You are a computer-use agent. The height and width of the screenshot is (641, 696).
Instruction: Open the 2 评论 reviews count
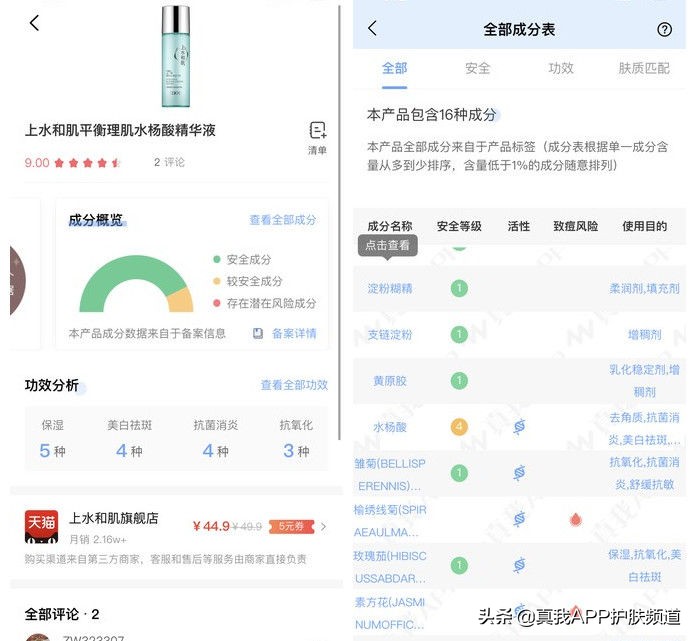point(169,162)
